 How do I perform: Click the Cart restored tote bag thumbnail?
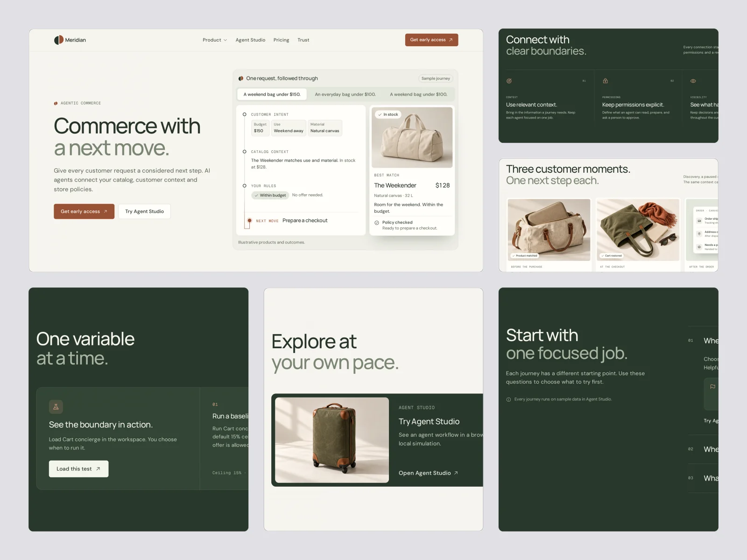pos(638,230)
